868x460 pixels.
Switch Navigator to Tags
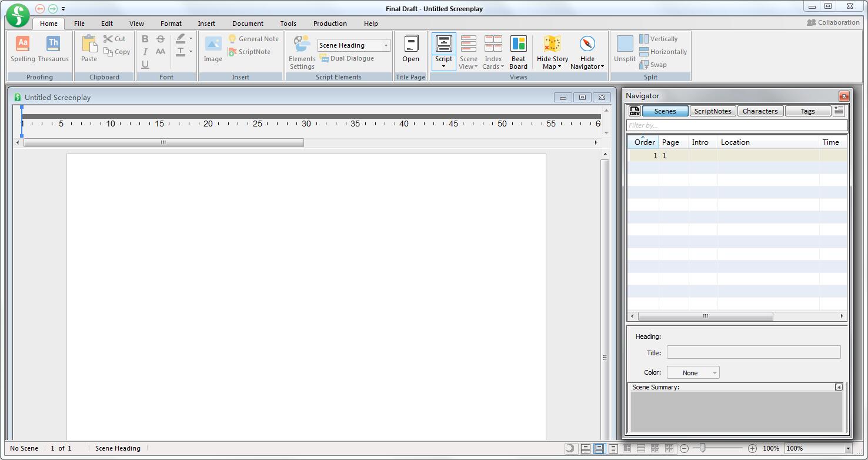pos(808,111)
